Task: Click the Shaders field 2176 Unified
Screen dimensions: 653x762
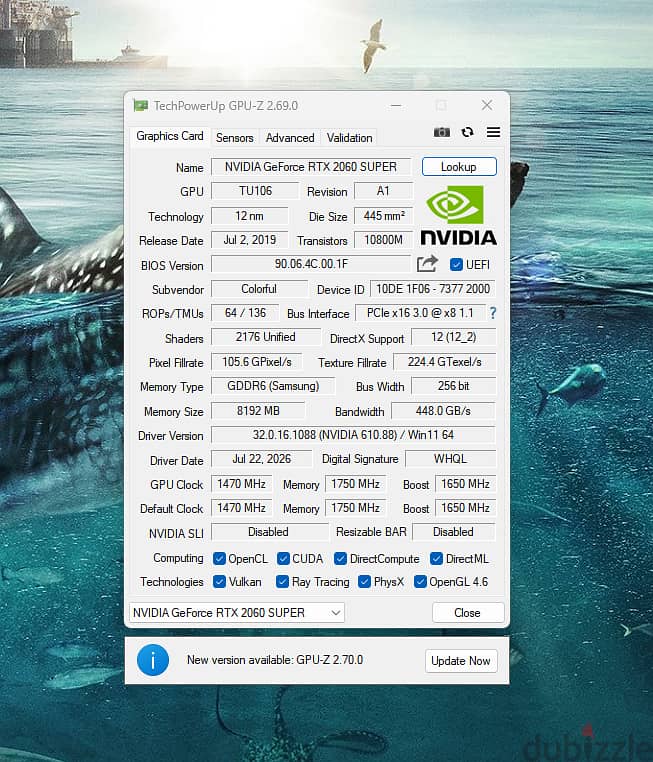Action: pos(266,337)
